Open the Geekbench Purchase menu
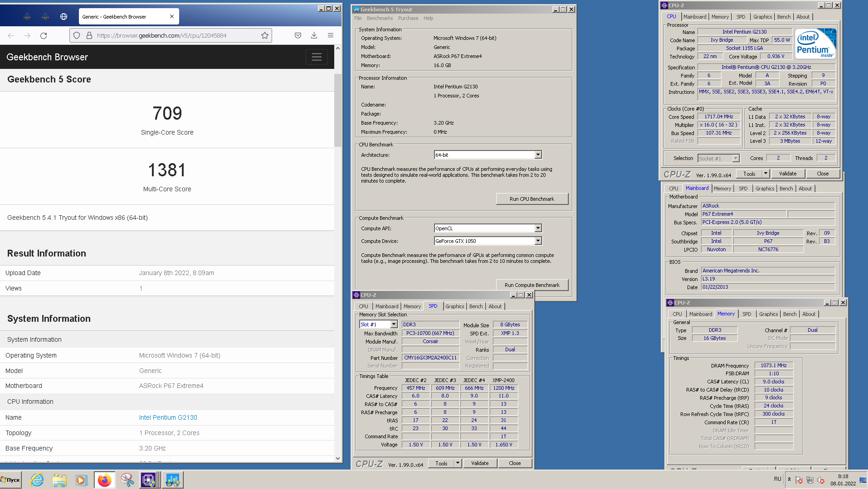This screenshot has height=489, width=868. pos(408,18)
